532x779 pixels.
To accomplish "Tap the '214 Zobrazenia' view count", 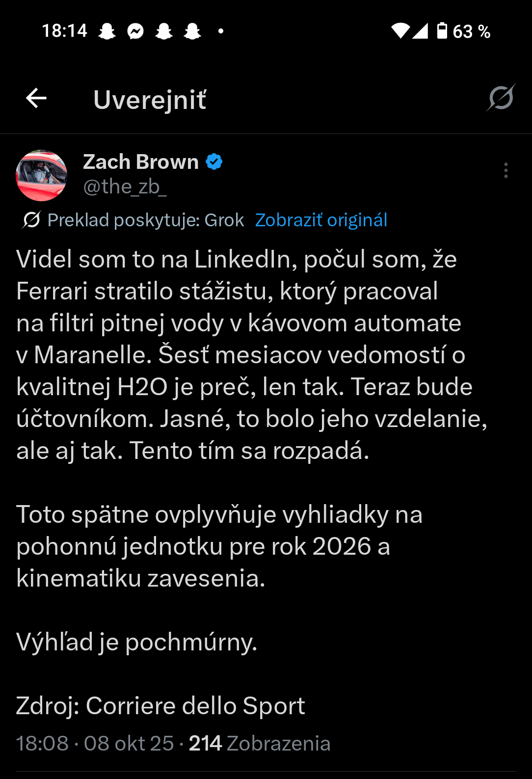I will coord(260,743).
